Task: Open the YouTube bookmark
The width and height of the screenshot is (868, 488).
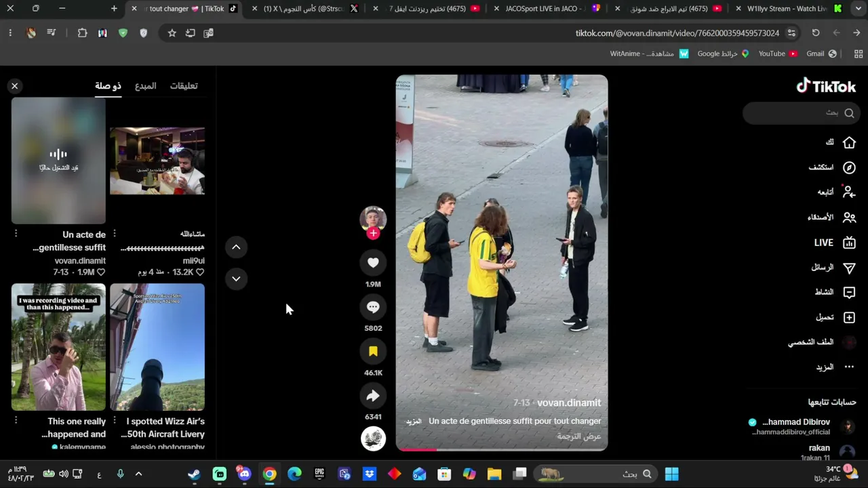Action: point(778,54)
